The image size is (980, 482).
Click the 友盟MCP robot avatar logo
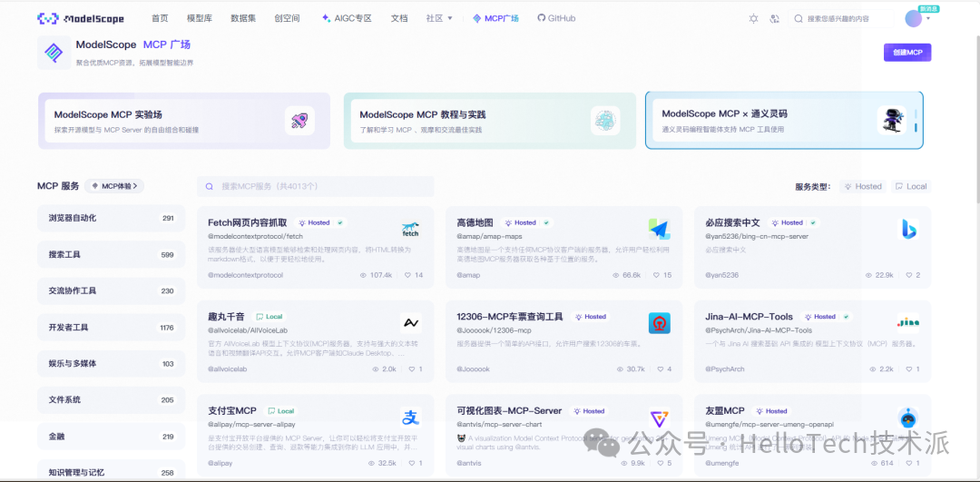tap(907, 418)
